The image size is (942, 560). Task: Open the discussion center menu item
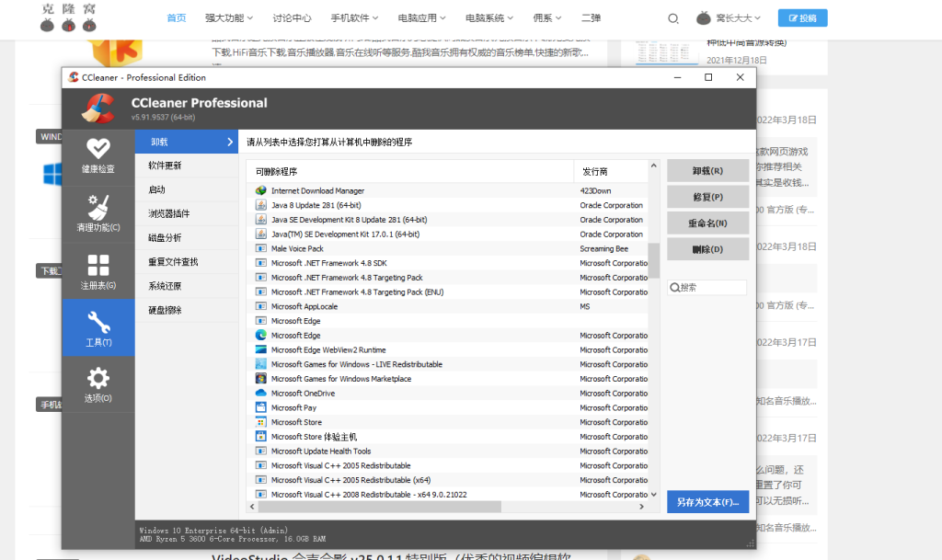click(x=292, y=18)
